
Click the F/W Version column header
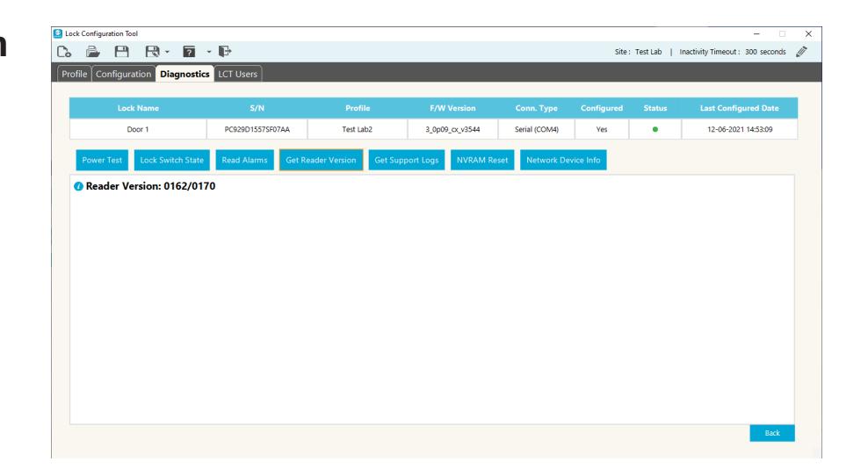tap(452, 108)
